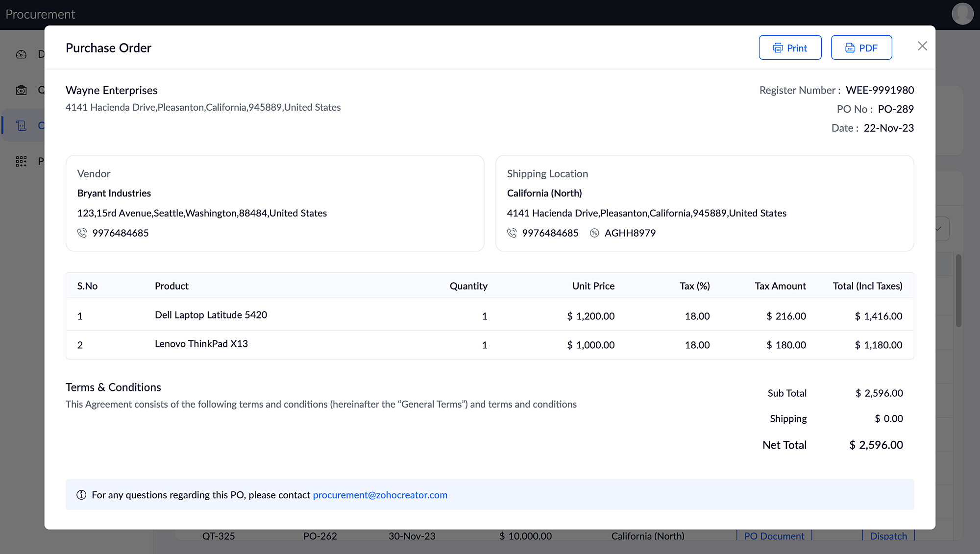Open the user profile avatar

pyautogui.click(x=962, y=14)
